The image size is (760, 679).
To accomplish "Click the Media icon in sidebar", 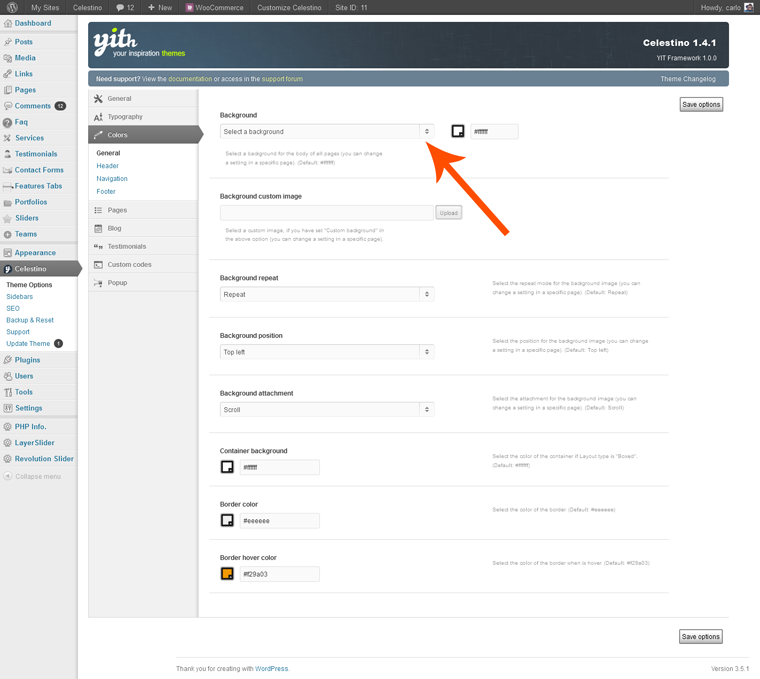I will click(8, 58).
